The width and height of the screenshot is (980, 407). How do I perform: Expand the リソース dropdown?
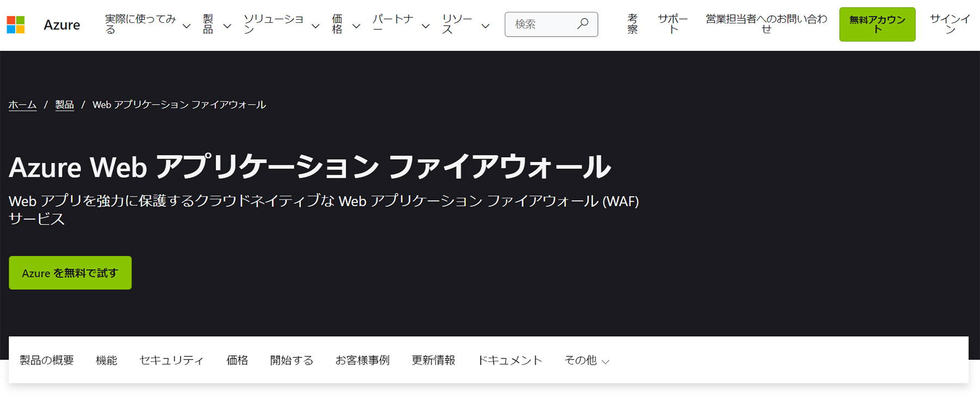point(465,25)
